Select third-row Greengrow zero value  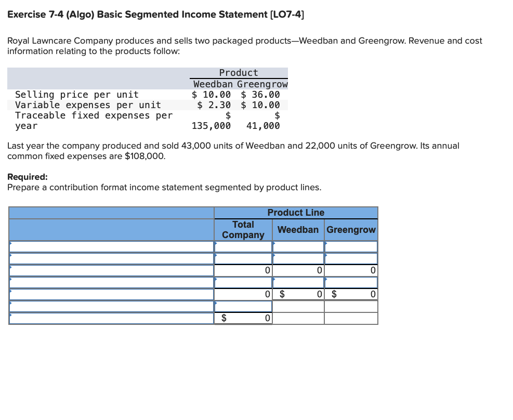[x=351, y=270]
